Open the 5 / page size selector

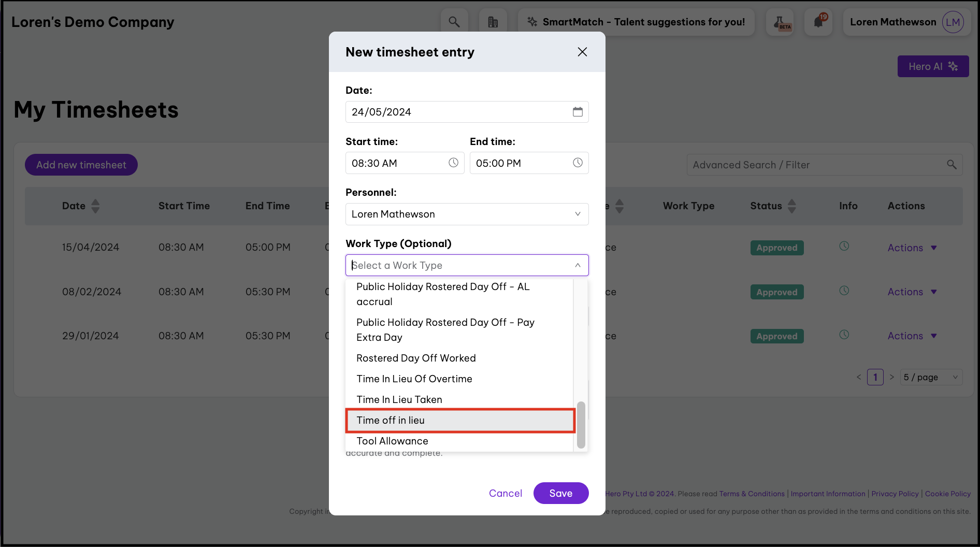point(931,377)
